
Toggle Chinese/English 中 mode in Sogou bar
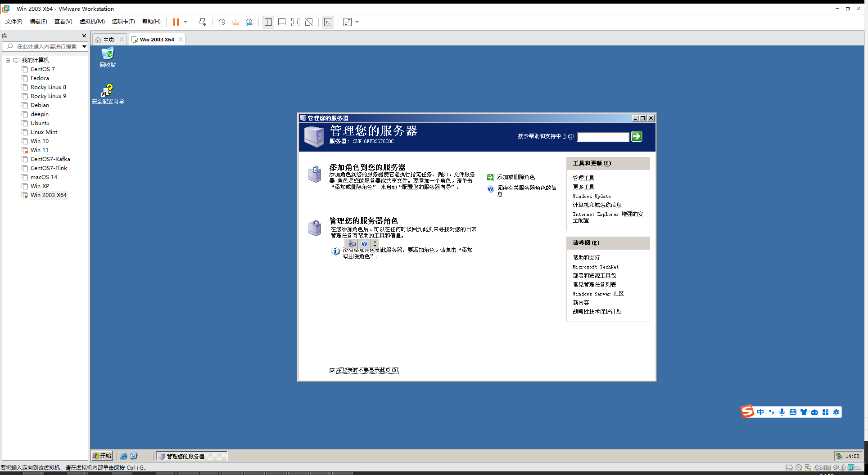760,412
